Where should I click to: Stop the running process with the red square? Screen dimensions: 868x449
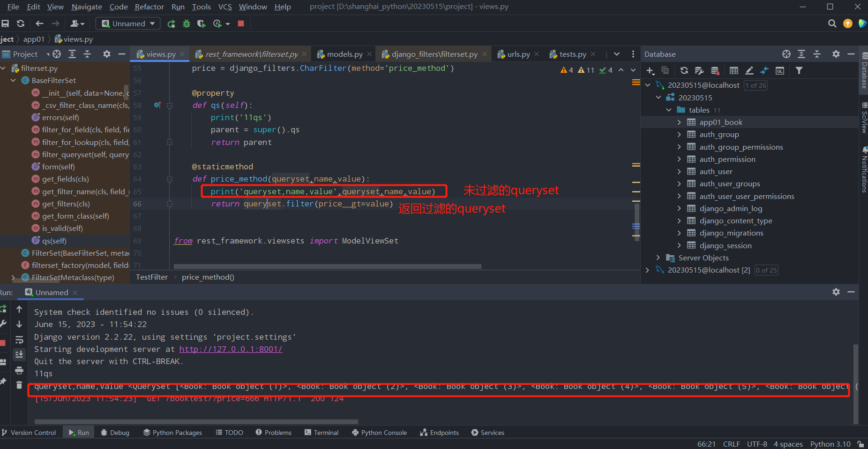[x=241, y=23]
